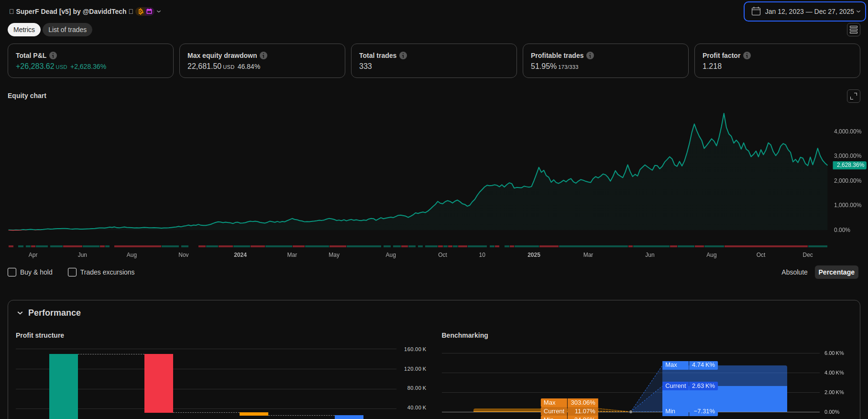Enable the Buy & hold checkbox
The width and height of the screenshot is (868, 419).
tap(12, 272)
